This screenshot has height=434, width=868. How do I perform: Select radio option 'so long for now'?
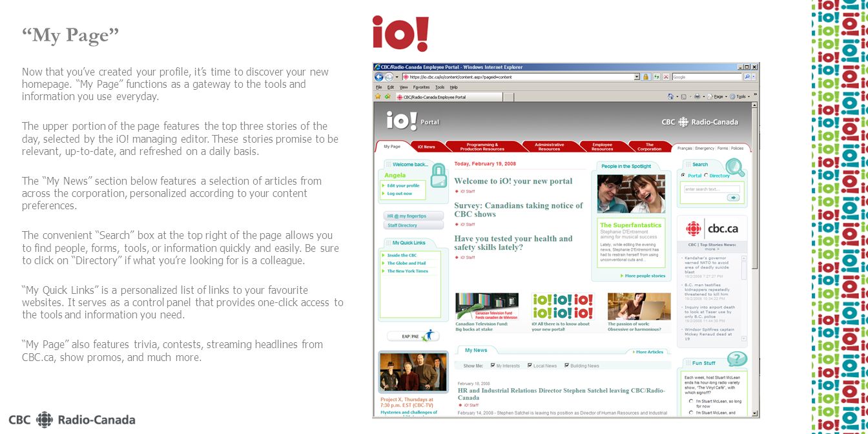pos(691,401)
